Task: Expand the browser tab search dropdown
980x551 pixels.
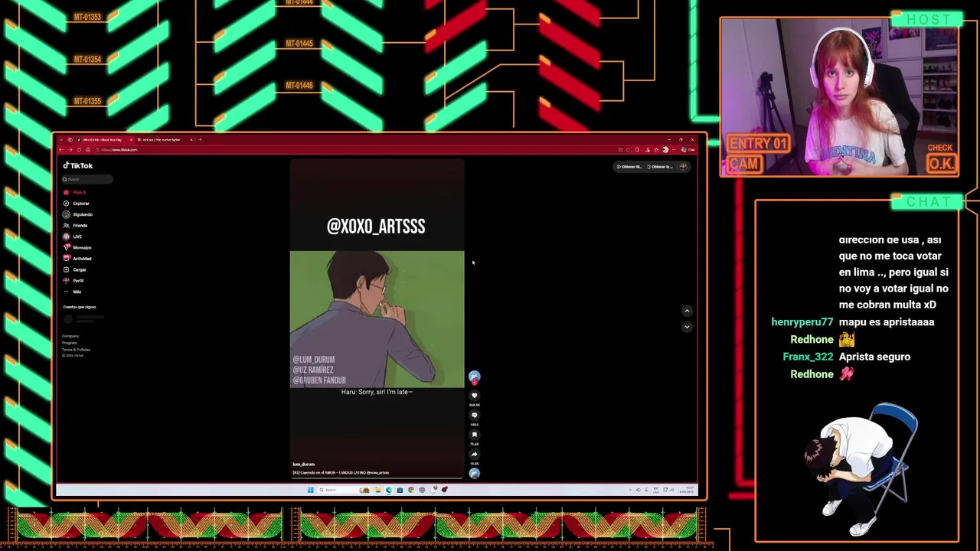Action: pyautogui.click(x=61, y=140)
